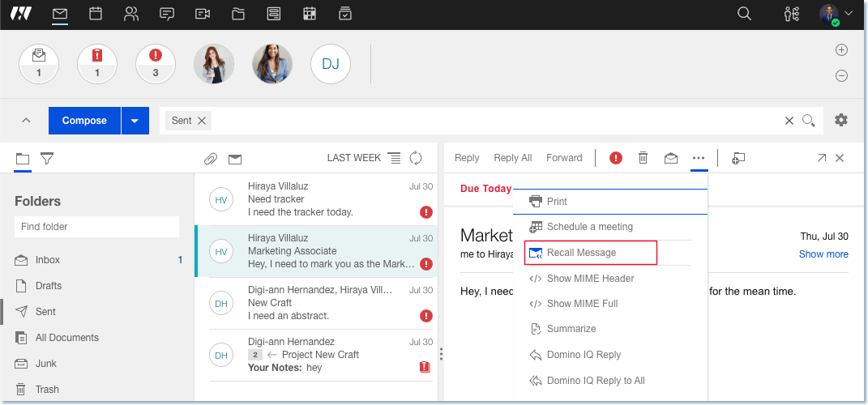Delete the message with the trash icon
The height and width of the screenshot is (405, 868).
tap(643, 158)
